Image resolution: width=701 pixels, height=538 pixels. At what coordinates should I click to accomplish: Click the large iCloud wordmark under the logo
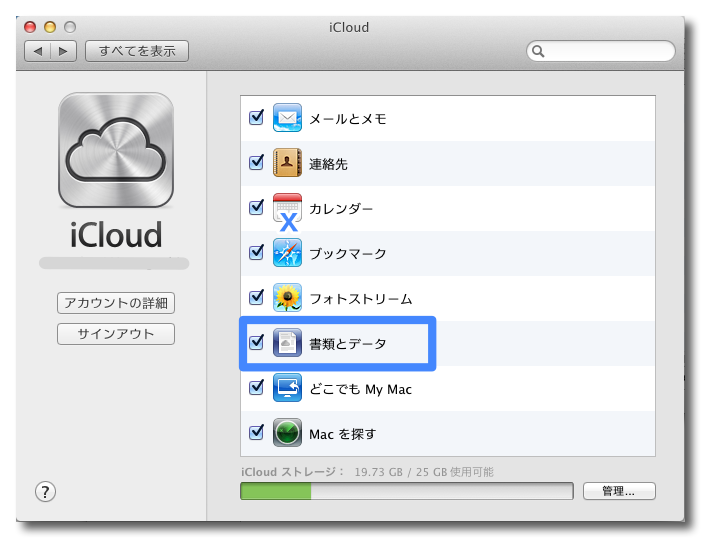pos(116,235)
